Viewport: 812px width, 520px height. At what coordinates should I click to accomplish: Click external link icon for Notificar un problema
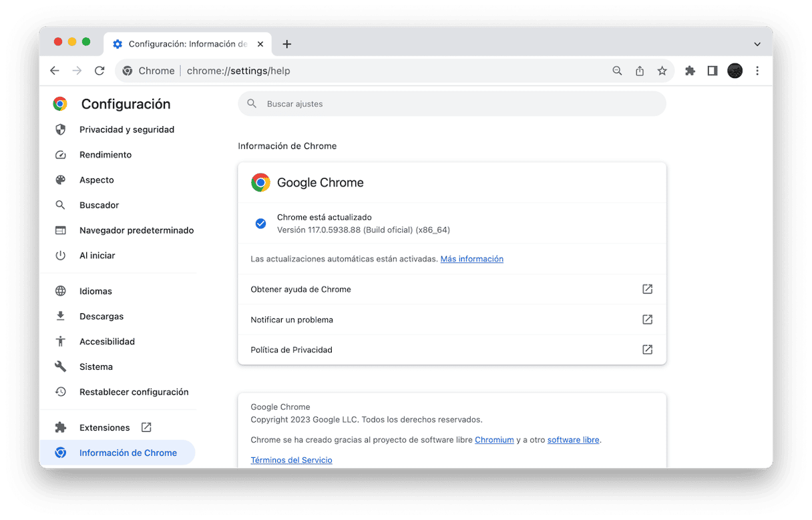647,320
